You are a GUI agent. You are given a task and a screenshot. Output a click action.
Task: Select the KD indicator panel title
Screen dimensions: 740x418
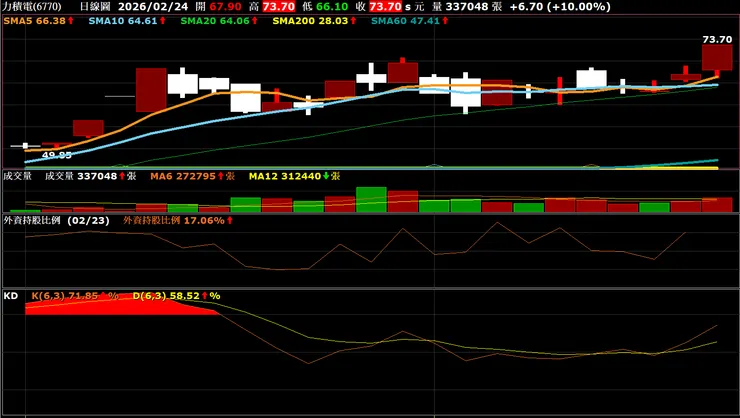pos(11,296)
